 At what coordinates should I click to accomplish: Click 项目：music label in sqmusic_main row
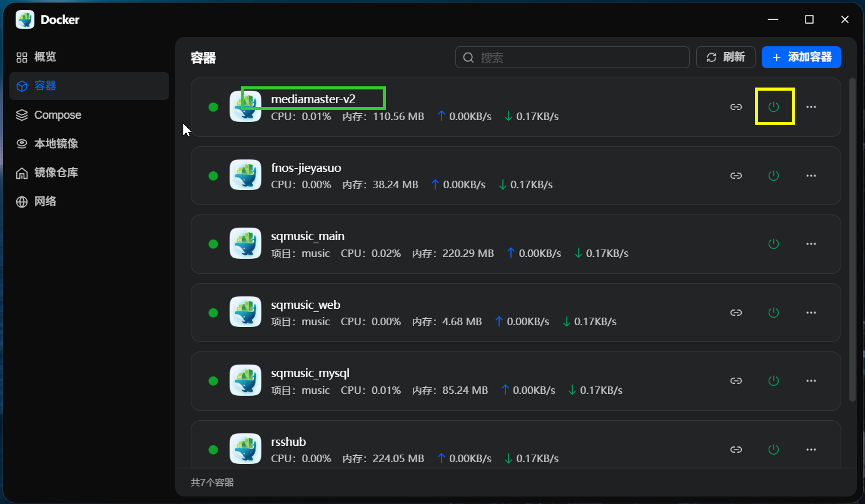[300, 253]
